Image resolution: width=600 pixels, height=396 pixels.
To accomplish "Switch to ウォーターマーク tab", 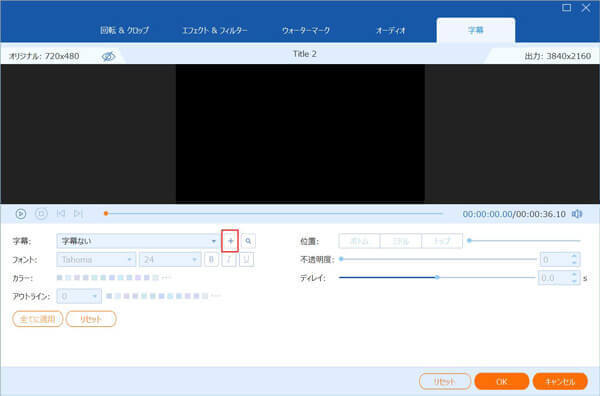I will tap(306, 30).
